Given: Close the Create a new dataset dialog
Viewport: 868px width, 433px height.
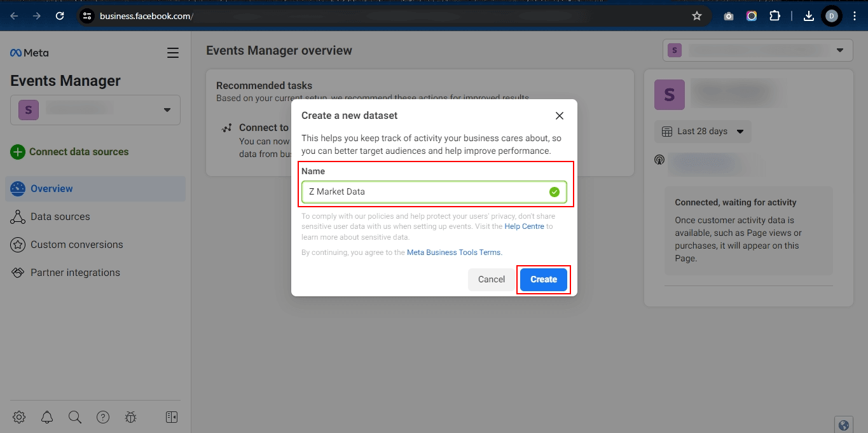Looking at the screenshot, I should (x=560, y=116).
